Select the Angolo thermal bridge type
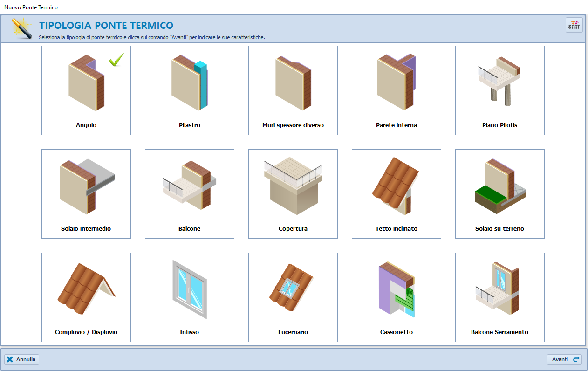This screenshot has height=371, width=588. point(86,90)
